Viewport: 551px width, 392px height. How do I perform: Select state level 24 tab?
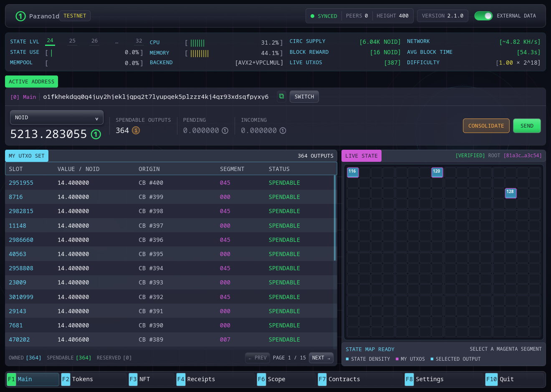point(50,41)
